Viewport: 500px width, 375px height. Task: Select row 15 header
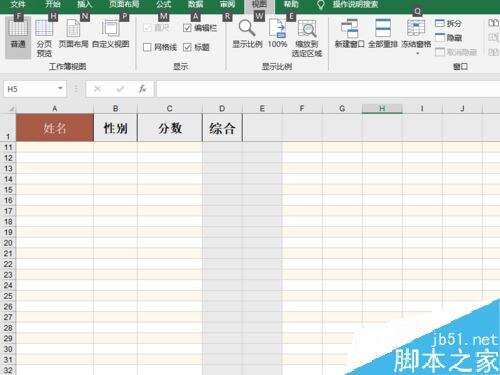coord(8,190)
